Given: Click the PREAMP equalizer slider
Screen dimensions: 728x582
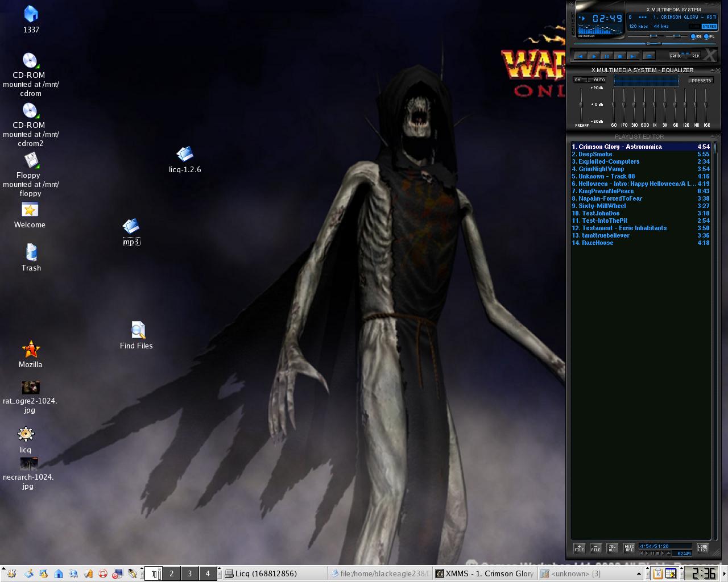Looking at the screenshot, I should click(581, 105).
